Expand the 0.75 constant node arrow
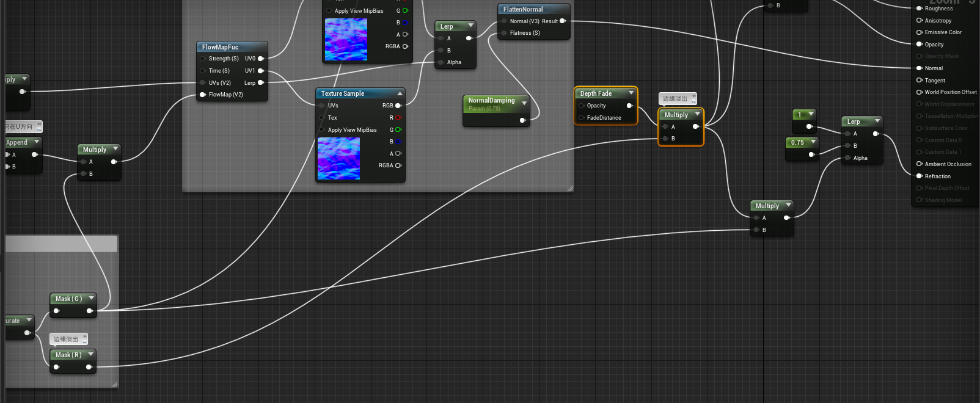 [x=813, y=142]
